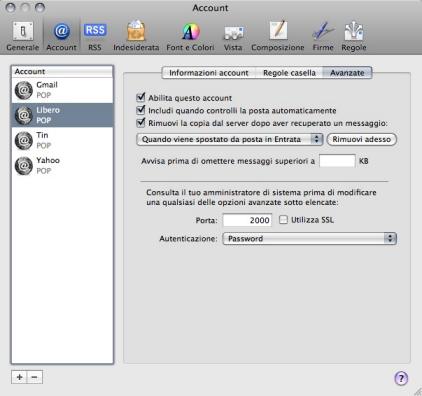This screenshot has width=422, height=396.
Task: Open Font e Colori preferences
Action: (x=190, y=36)
